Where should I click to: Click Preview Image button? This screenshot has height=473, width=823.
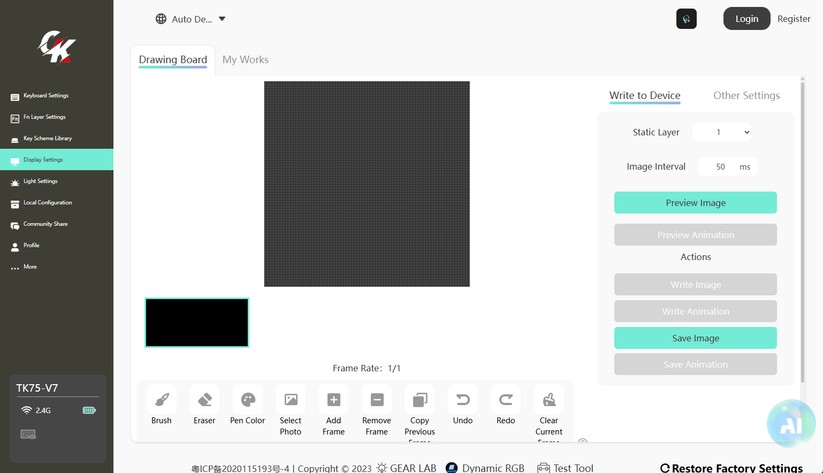point(695,203)
